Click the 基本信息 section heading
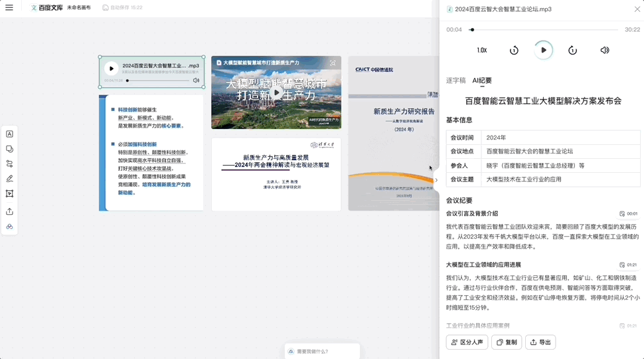This screenshot has height=359, width=644. (x=459, y=120)
